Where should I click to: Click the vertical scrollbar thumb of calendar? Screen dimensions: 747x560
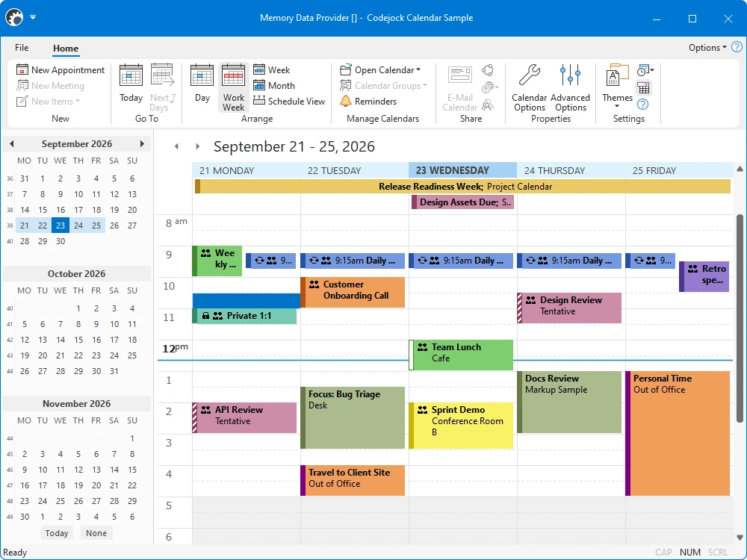740,318
